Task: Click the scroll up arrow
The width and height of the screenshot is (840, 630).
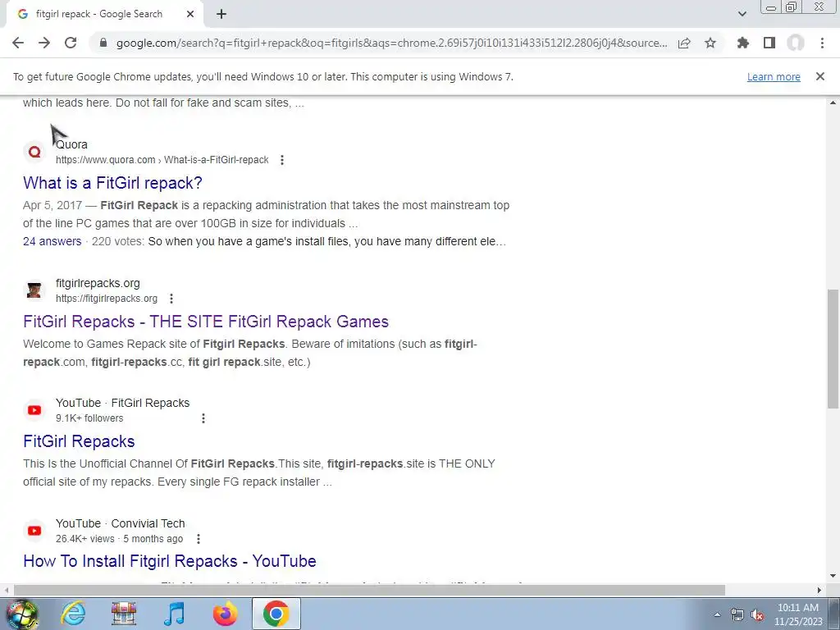Action: pos(833,103)
